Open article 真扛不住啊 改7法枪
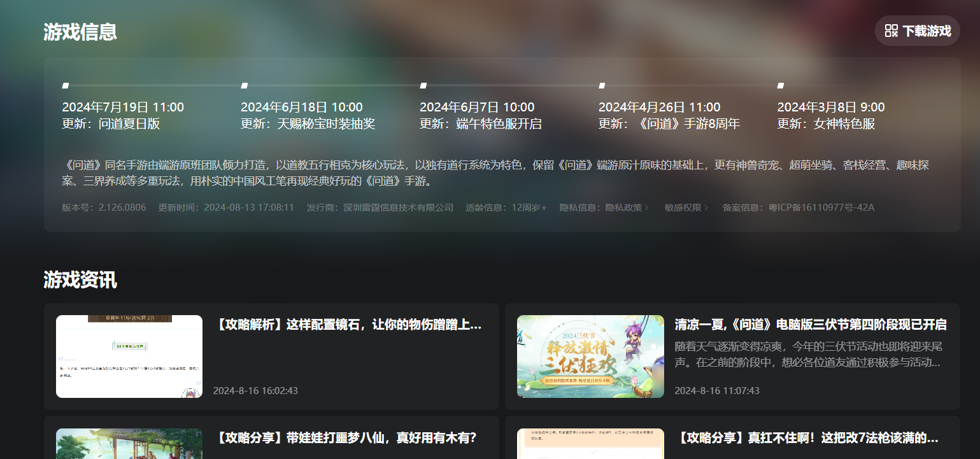 [807, 438]
